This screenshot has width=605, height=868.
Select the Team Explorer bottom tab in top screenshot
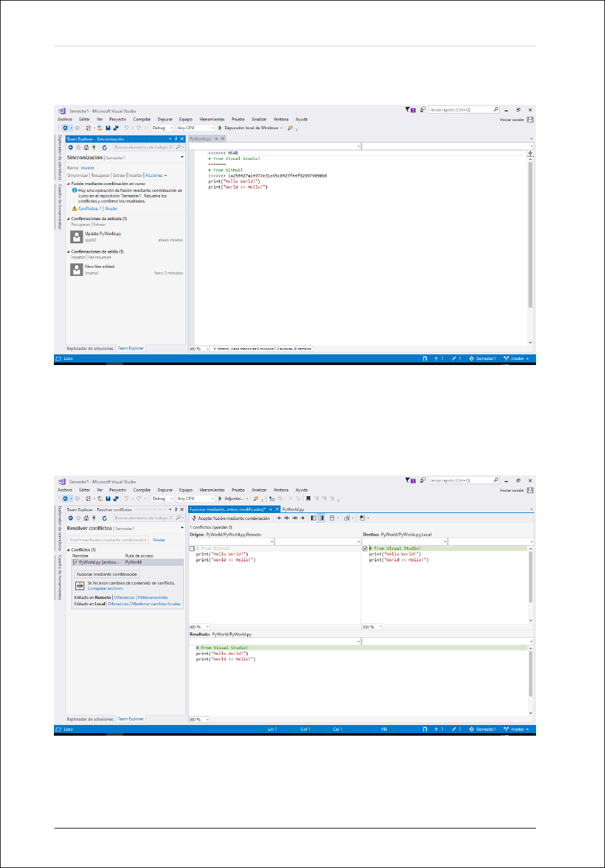130,348
